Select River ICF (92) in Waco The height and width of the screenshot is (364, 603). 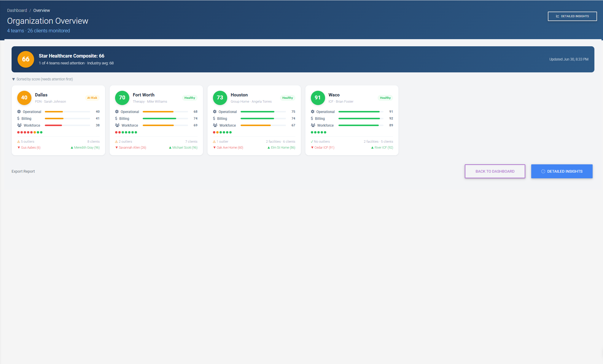coord(382,148)
